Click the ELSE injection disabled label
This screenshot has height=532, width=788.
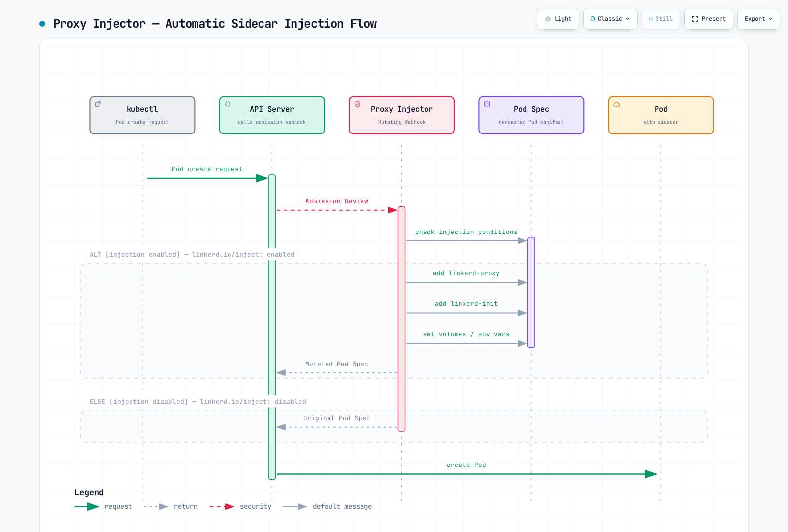(198, 402)
